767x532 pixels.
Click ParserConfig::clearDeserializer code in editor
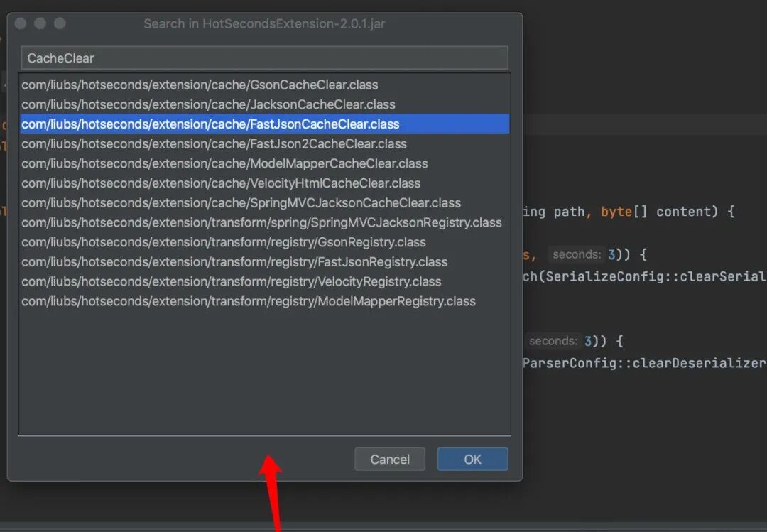click(644, 363)
